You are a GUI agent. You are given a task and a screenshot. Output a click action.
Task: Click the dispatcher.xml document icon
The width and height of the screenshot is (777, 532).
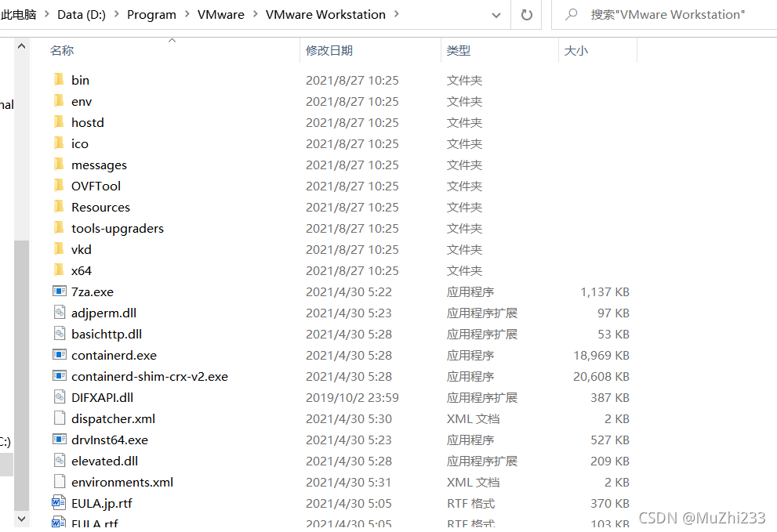pyautogui.click(x=60, y=418)
